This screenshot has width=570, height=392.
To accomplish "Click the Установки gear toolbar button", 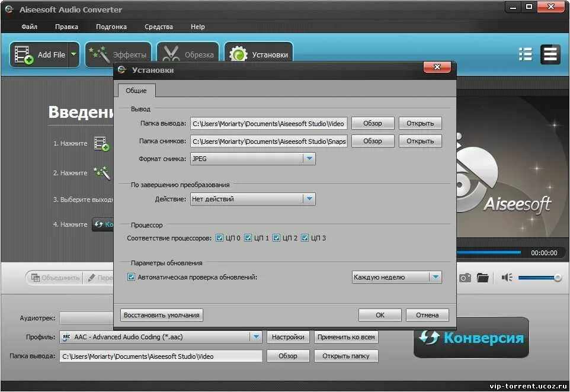I will pyautogui.click(x=259, y=55).
